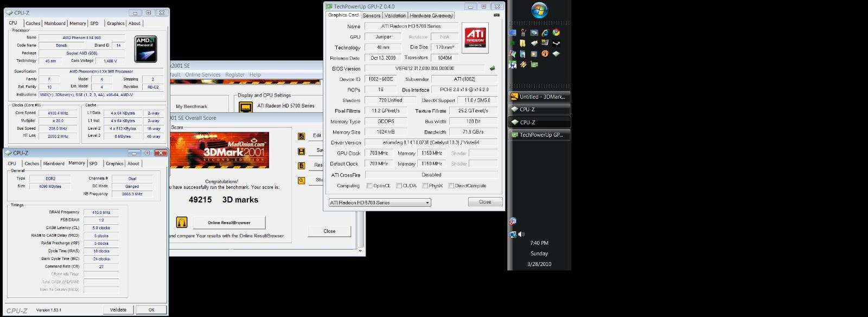Open Graphics tab in top CPU-Z window
This screenshot has width=868, height=317.
pyautogui.click(x=116, y=23)
